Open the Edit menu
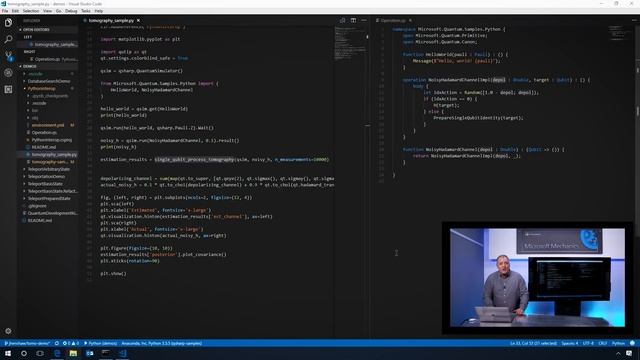This screenshot has width=640, height=360. pos(15,11)
